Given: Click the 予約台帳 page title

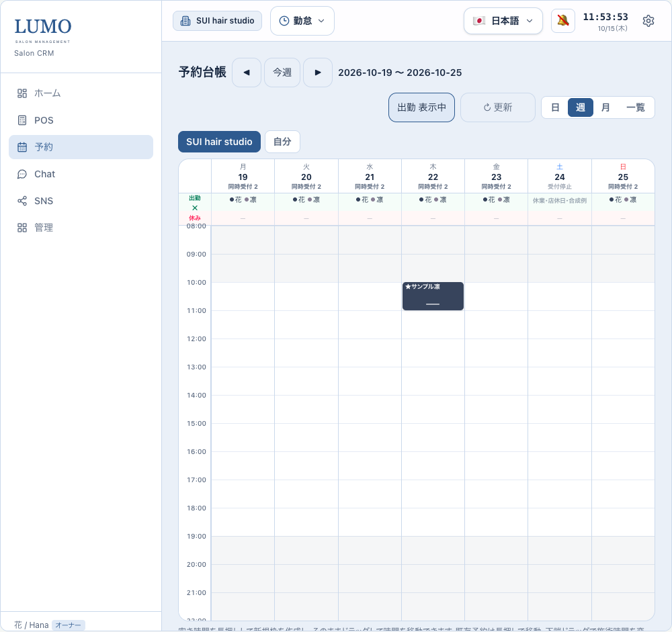Looking at the screenshot, I should (202, 73).
